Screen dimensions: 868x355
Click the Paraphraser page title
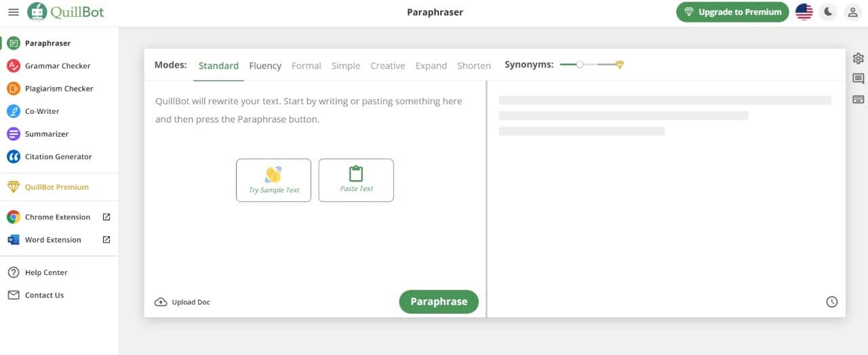click(x=435, y=12)
